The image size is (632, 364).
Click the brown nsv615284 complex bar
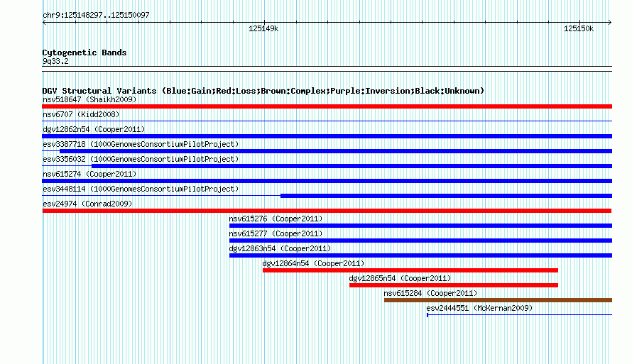(x=498, y=300)
